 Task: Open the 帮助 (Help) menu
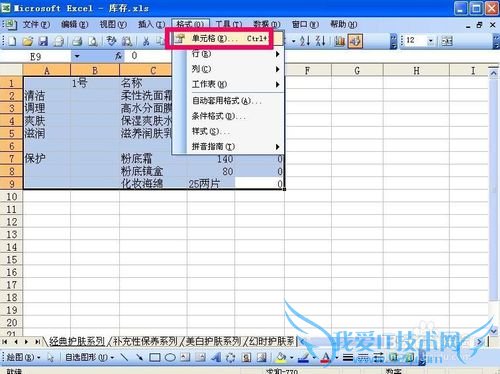coord(343,25)
